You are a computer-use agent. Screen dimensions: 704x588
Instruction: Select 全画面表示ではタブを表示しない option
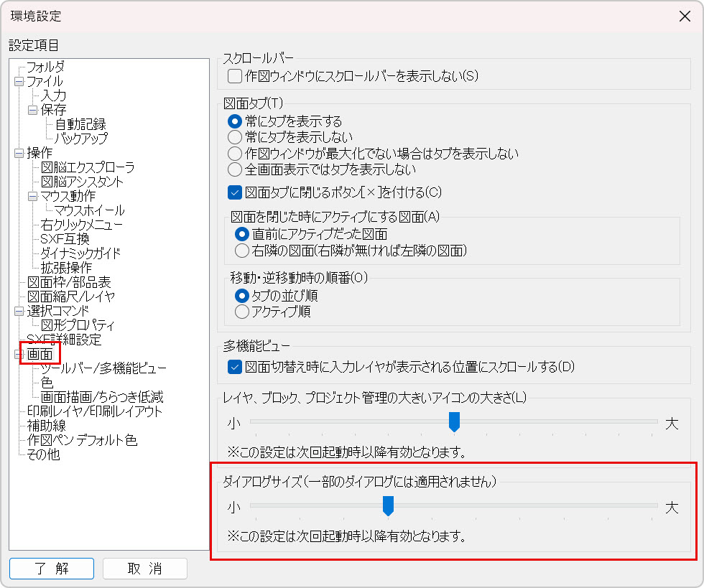pyautogui.click(x=234, y=170)
